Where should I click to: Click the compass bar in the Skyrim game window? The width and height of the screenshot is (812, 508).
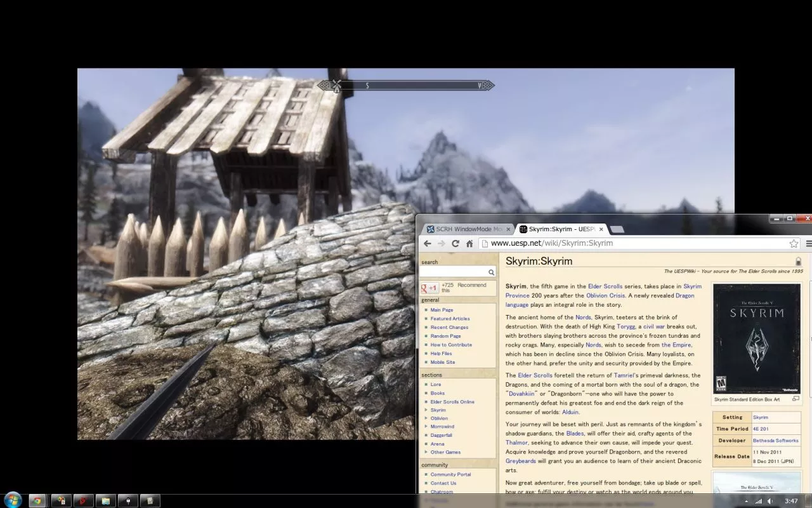406,85
